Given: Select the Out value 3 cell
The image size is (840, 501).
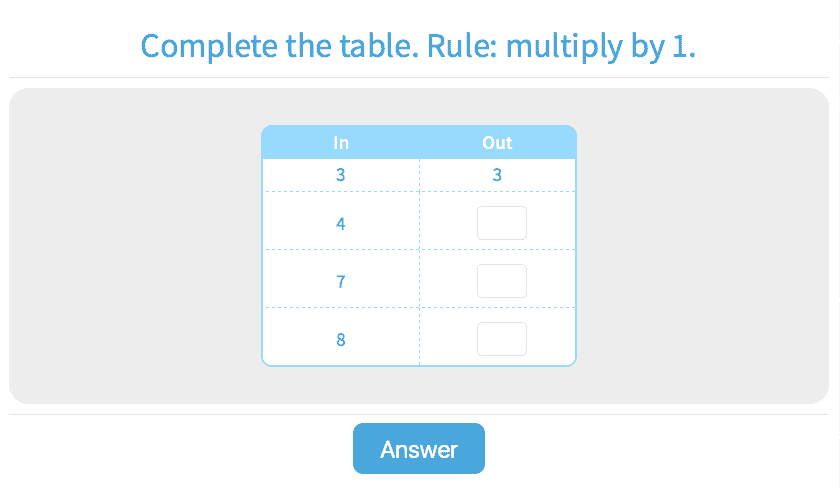Looking at the screenshot, I should (497, 175).
